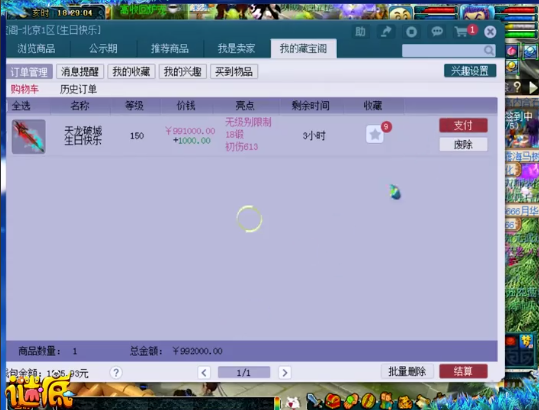This screenshot has height=410, width=539.
Task: Click the 1/1 page indicator box
Action: [x=244, y=373]
